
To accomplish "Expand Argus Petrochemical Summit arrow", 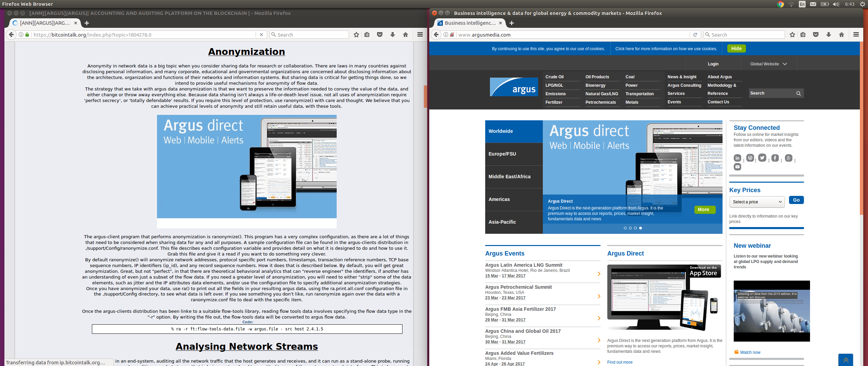I will click(599, 296).
